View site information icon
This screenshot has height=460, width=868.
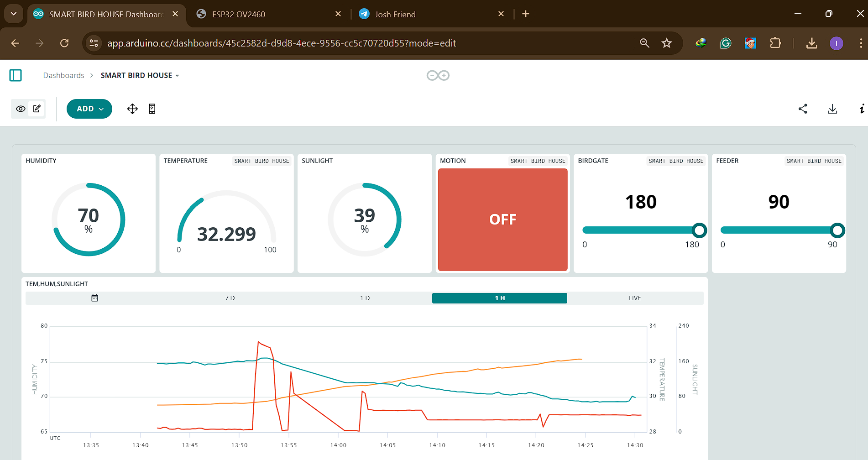point(94,43)
